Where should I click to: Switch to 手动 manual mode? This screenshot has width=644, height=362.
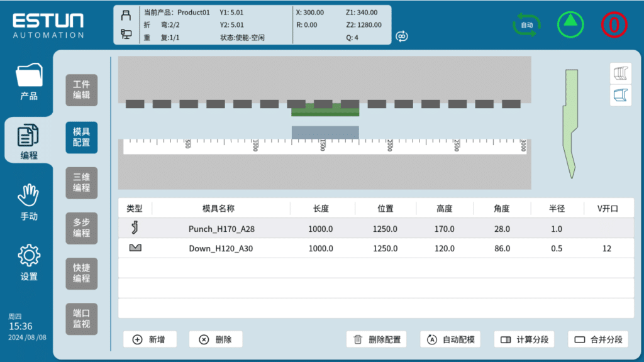(x=28, y=202)
